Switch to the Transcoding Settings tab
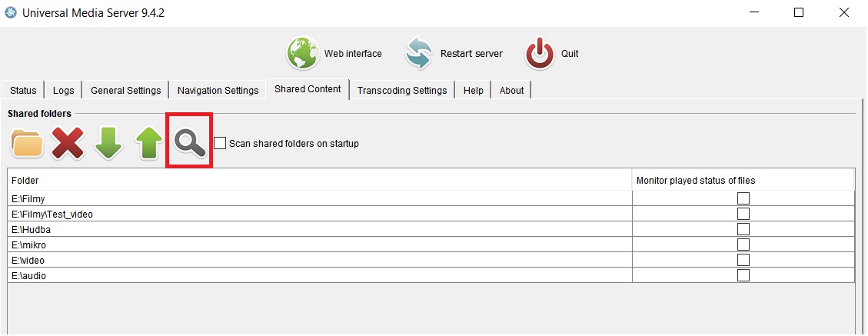 coord(402,90)
